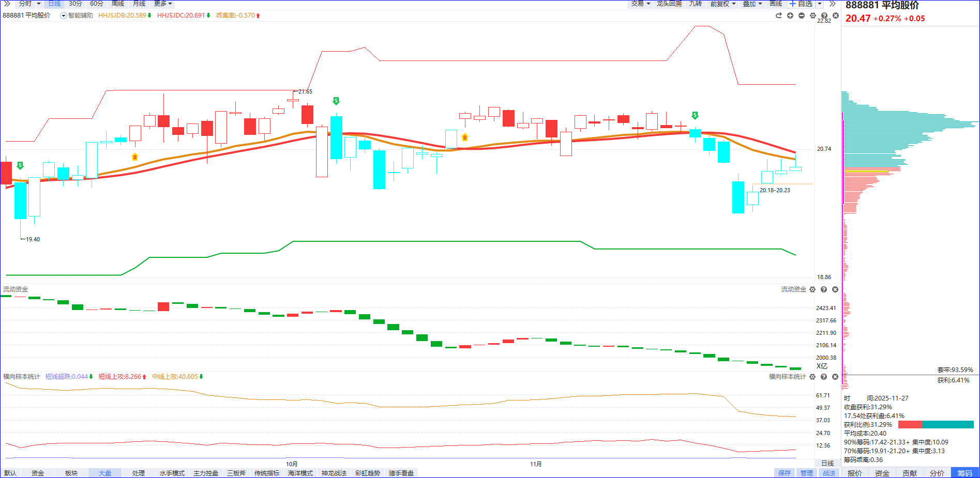This screenshot has height=478, width=980.
Task: Close the 流动资金 indicator panel
Action: (x=835, y=289)
